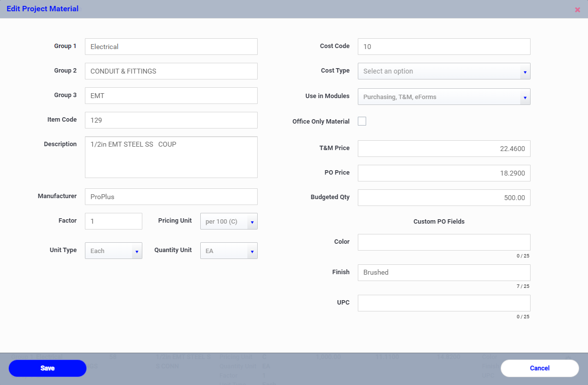Focus the Group 1 field
Screen dimensions: 588x385
pyautogui.click(x=171, y=47)
